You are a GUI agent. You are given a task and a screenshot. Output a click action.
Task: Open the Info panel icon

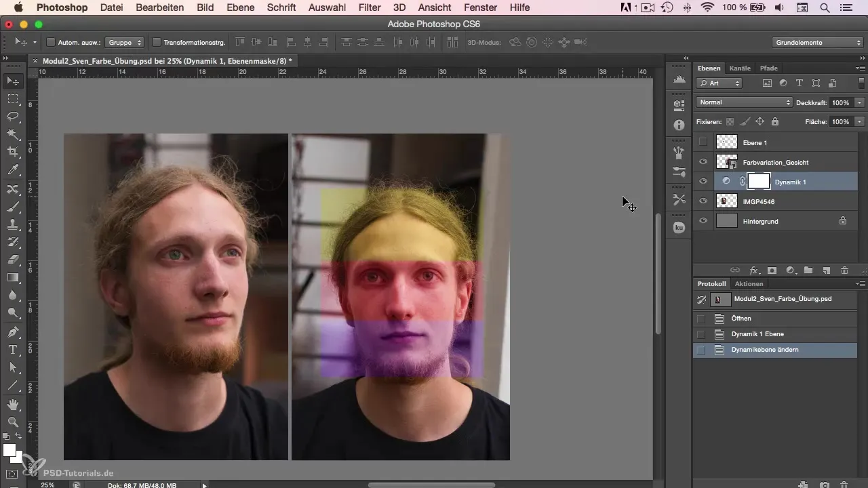point(679,125)
